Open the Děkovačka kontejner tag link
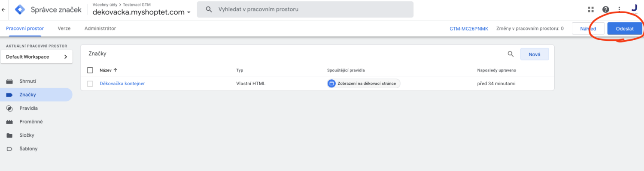644x171 pixels. click(x=122, y=84)
